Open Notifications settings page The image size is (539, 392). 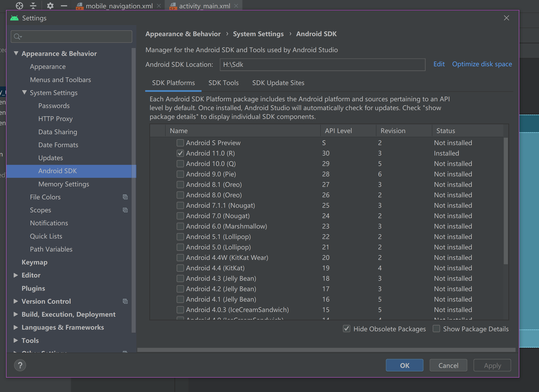coord(49,223)
